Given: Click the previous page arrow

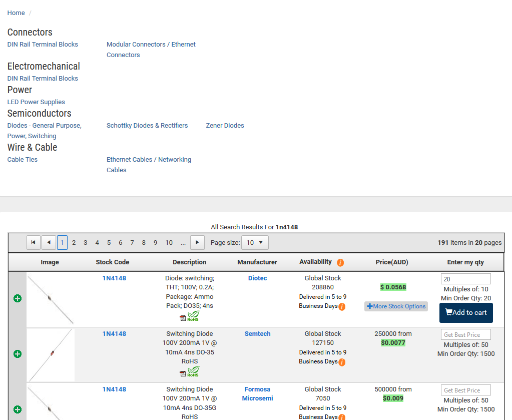Looking at the screenshot, I should coord(49,243).
